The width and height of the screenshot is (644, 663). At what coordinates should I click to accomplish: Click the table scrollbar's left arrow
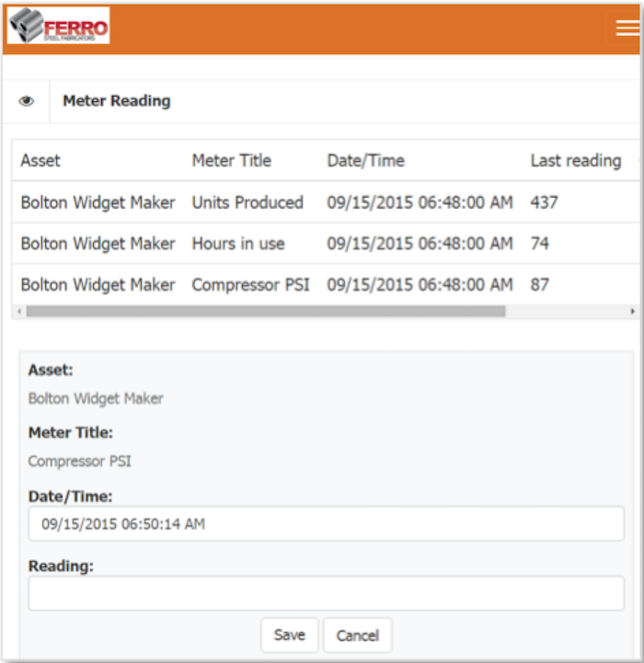[17, 312]
